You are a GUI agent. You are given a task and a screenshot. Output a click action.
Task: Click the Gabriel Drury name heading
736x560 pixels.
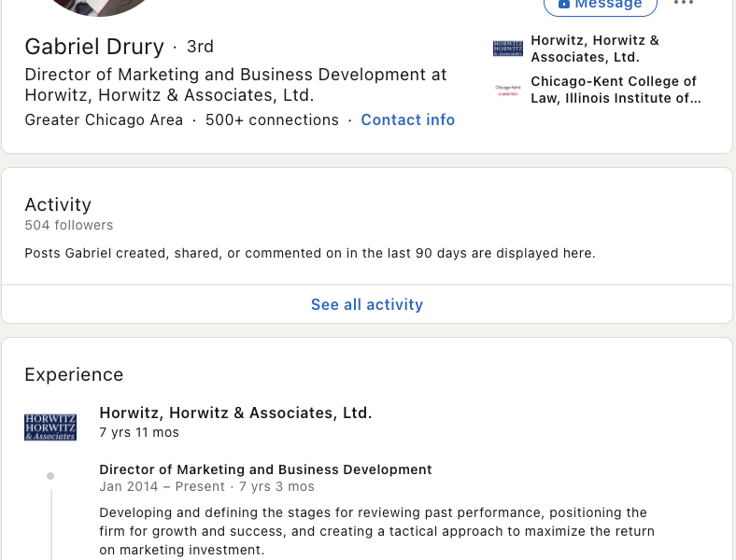[x=94, y=47]
